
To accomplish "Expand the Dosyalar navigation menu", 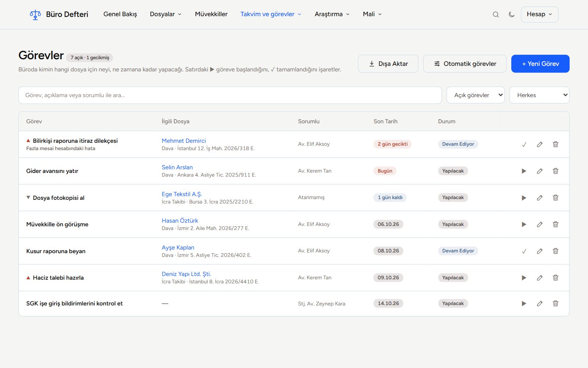I will click(x=166, y=14).
